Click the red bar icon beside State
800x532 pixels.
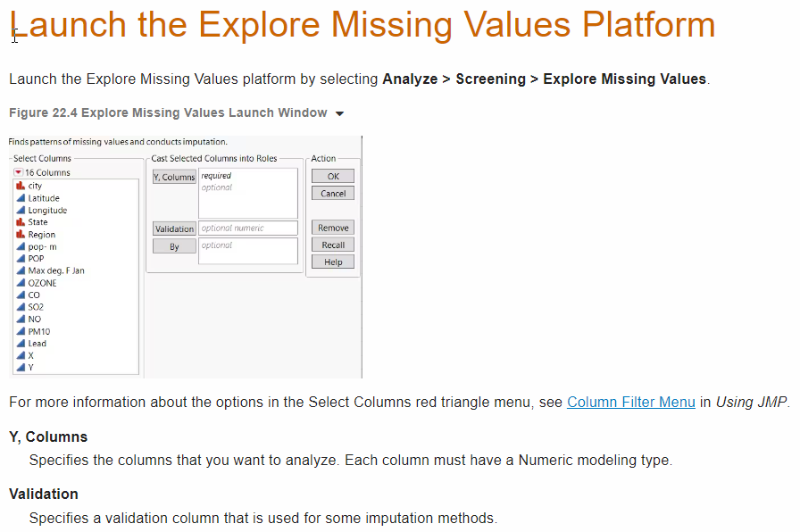click(21, 222)
